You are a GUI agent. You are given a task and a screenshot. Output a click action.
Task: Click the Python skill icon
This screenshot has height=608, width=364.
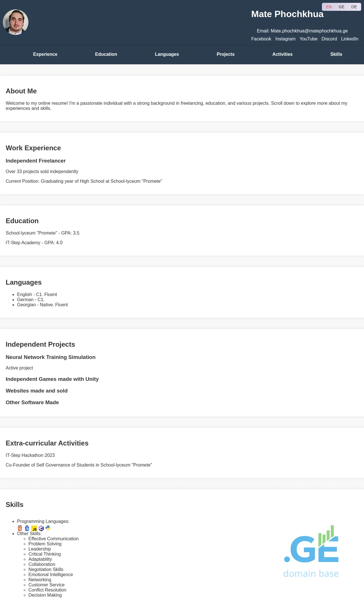click(x=48, y=528)
